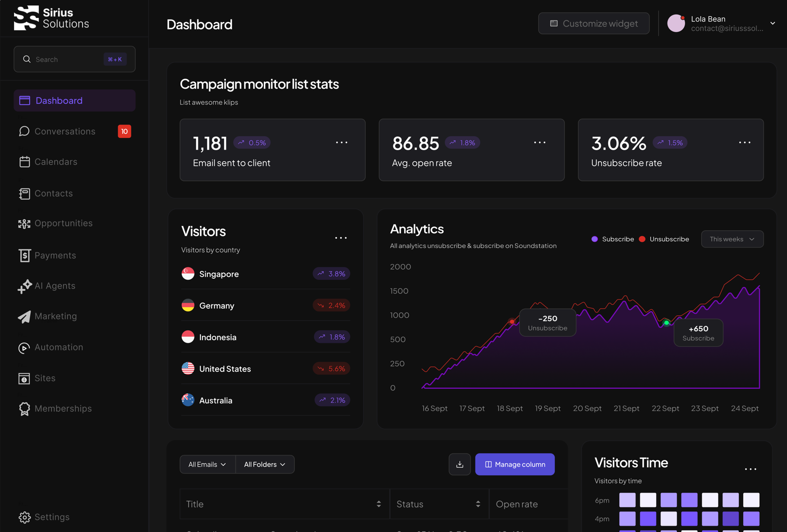Screen dimensions: 787x532
Task: Click the Memberships badge icon
Action: click(24, 409)
